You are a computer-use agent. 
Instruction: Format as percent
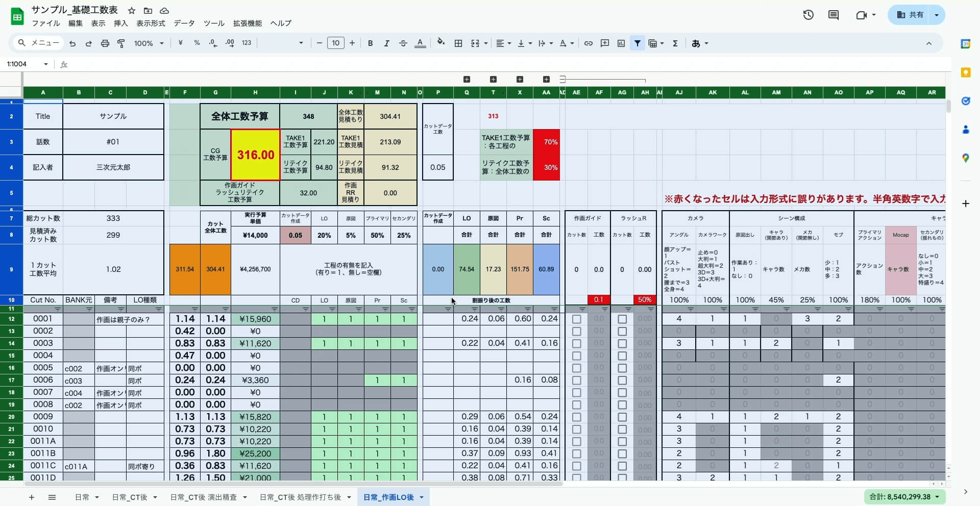click(x=197, y=43)
